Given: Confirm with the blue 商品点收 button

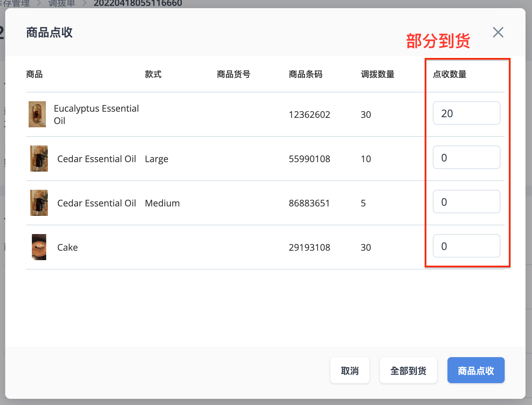Looking at the screenshot, I should (x=476, y=370).
